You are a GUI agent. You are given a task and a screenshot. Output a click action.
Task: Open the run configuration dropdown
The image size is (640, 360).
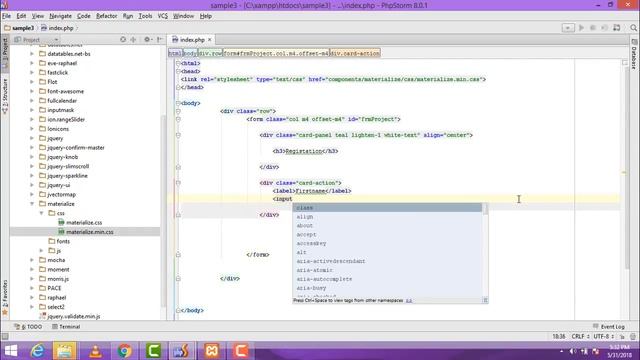pos(568,28)
